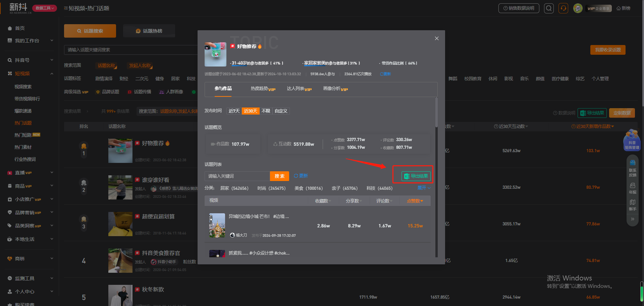Open 联系反馈 floating icon

633,168
